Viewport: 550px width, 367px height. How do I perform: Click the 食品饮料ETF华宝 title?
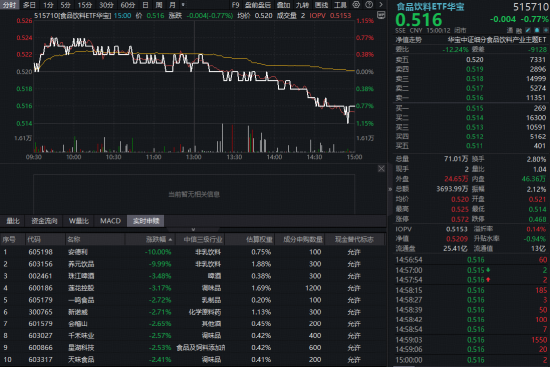click(x=430, y=7)
